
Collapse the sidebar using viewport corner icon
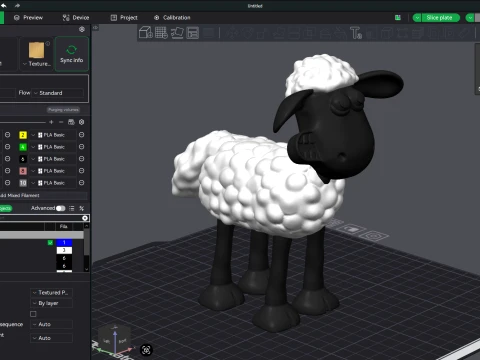[95, 28]
